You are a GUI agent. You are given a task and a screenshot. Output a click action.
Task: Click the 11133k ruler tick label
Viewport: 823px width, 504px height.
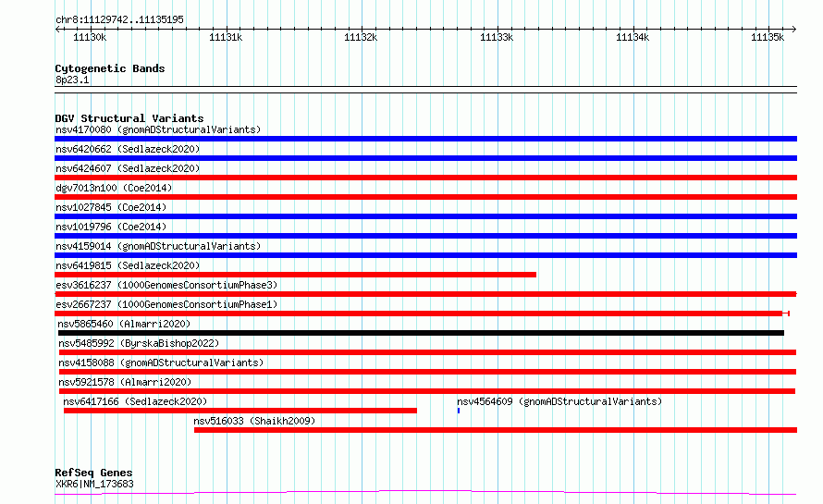497,37
